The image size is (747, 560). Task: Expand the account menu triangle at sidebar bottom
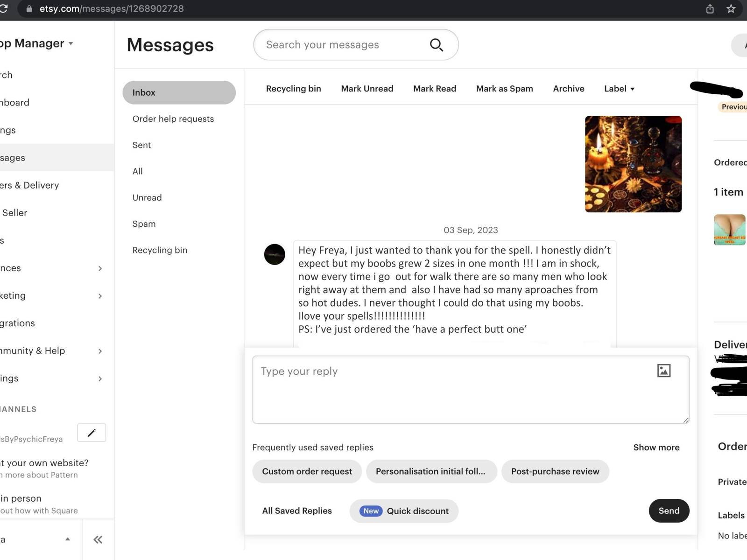68,539
